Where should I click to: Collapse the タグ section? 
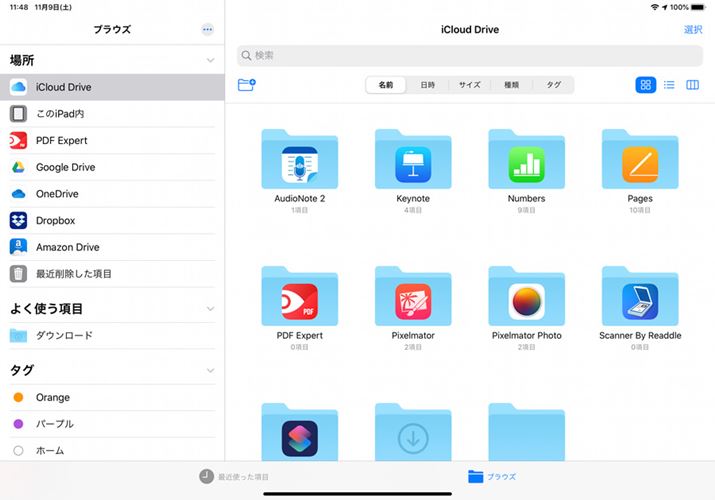pos(210,371)
